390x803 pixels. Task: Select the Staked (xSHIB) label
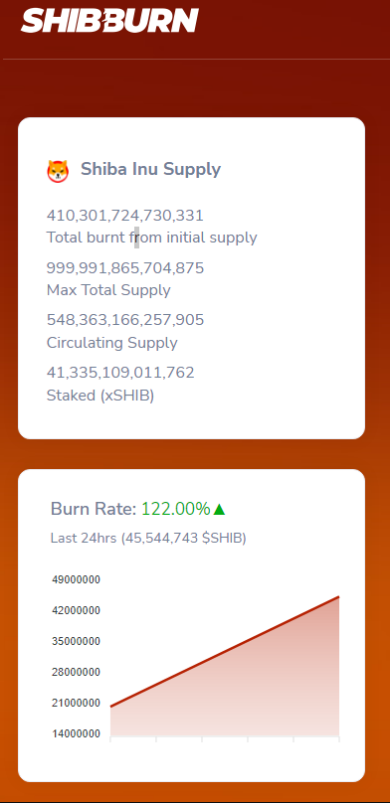(100, 395)
